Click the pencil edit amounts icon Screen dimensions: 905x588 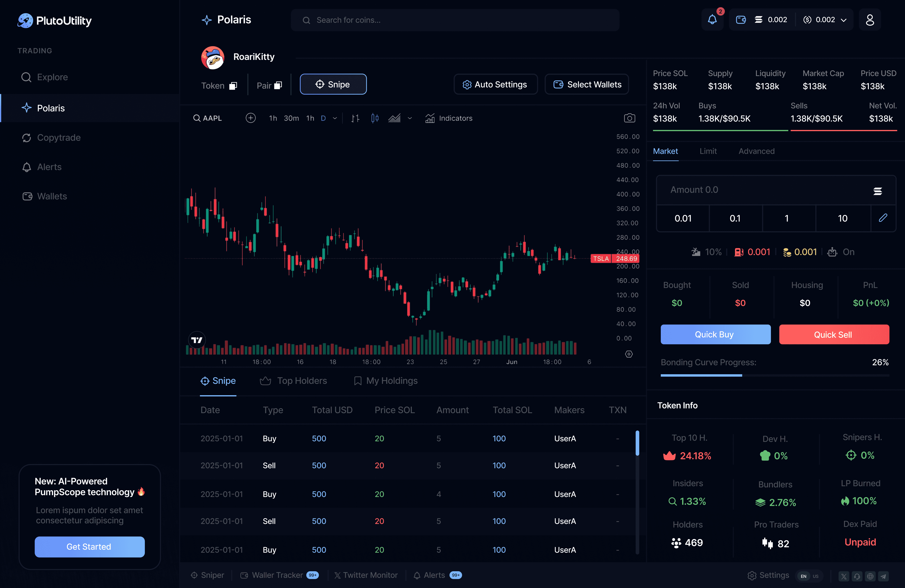883,218
